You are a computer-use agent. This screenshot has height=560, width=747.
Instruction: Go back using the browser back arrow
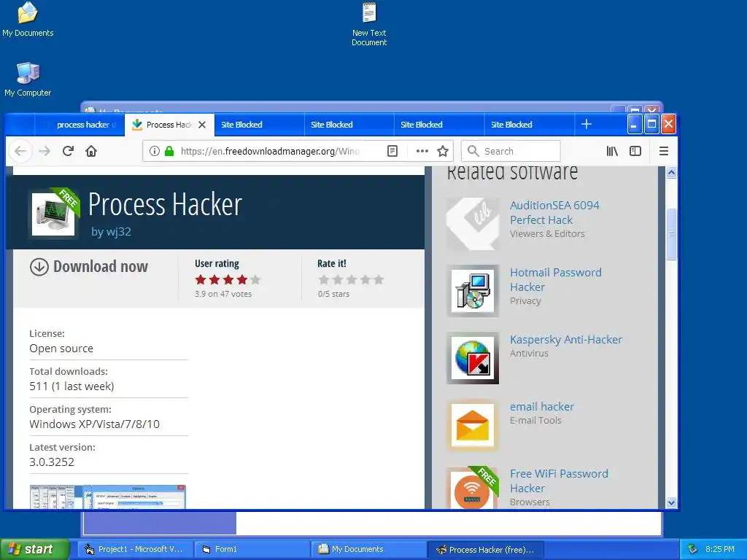pyautogui.click(x=20, y=151)
